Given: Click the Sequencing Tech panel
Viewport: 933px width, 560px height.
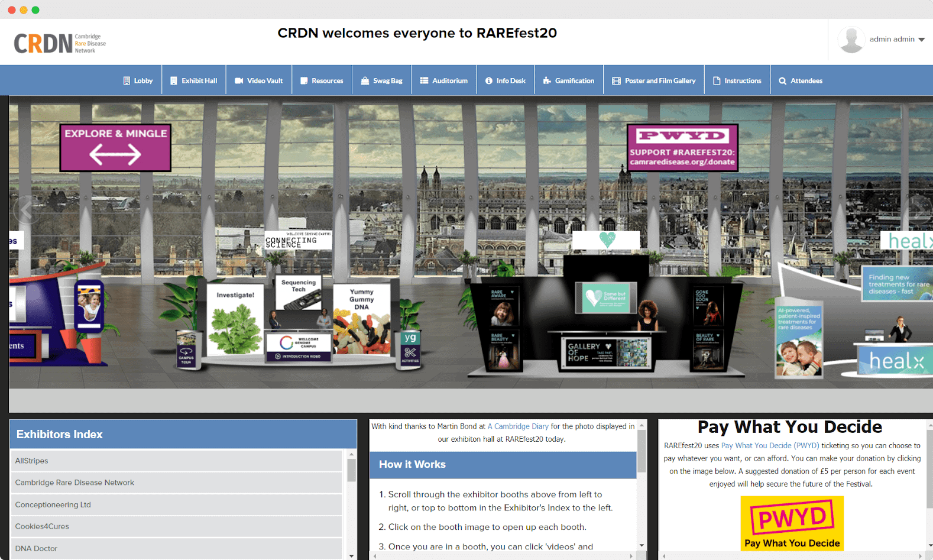Looking at the screenshot, I should (299, 292).
